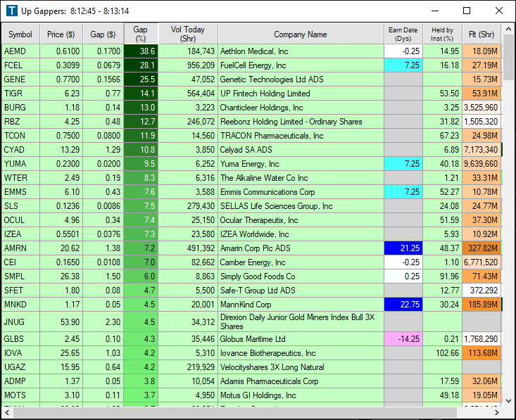Click the 327.82M float cell
This screenshot has height=420, width=516.
point(482,248)
